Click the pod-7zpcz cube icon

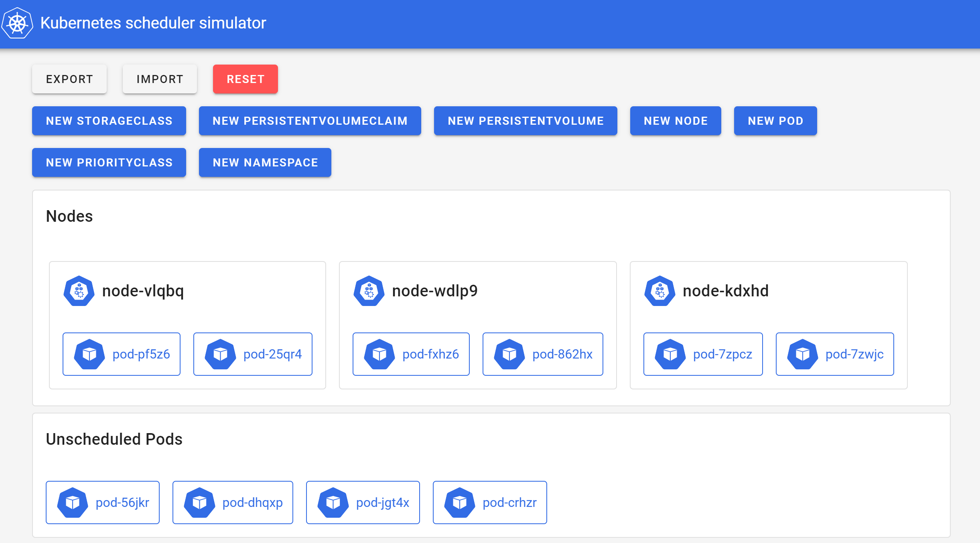[x=670, y=354]
